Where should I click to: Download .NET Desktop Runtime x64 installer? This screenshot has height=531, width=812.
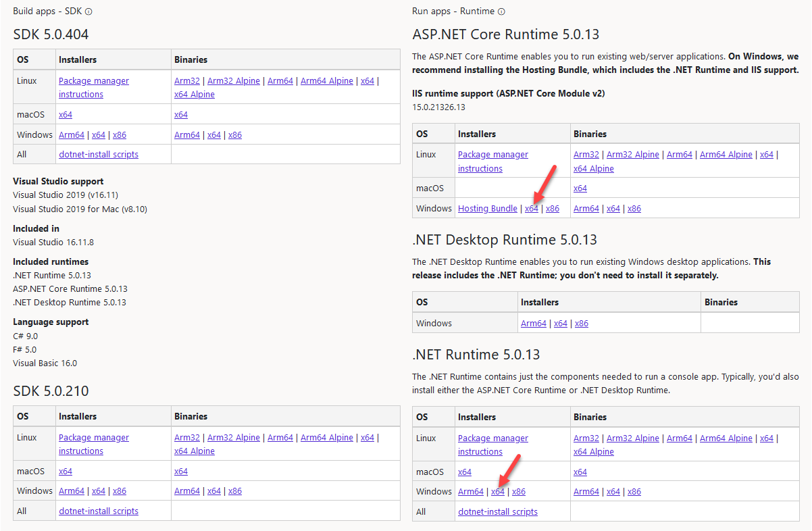[x=561, y=323]
